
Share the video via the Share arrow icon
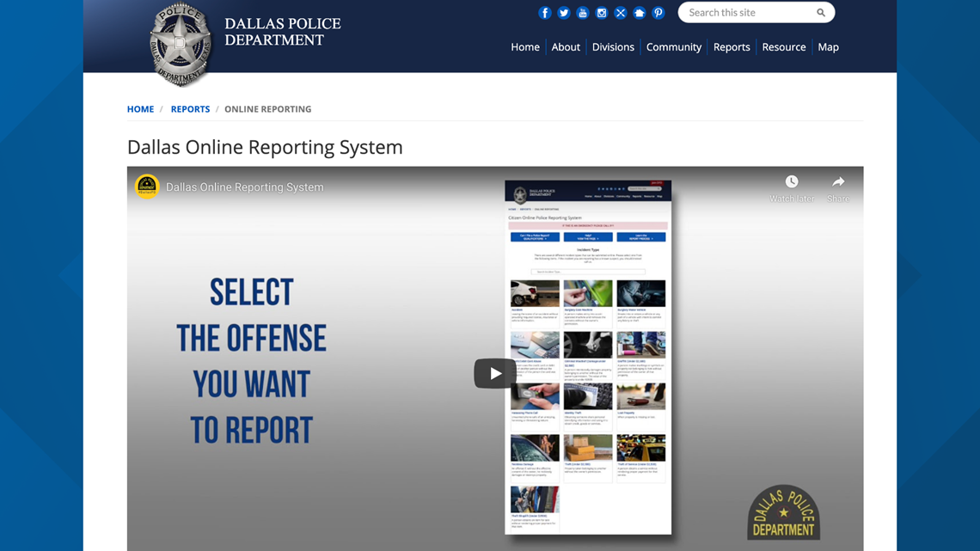(x=837, y=181)
